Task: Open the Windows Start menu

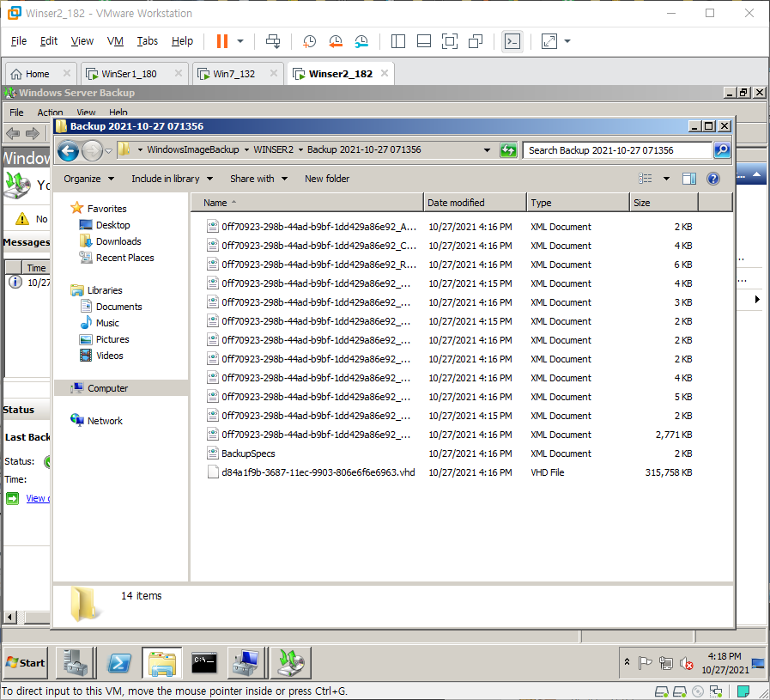Action: coord(26,663)
